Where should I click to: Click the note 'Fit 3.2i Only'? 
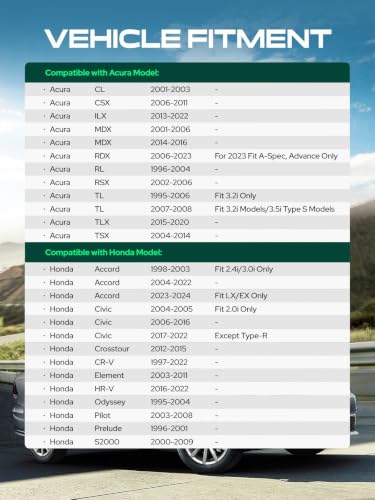tap(235, 196)
